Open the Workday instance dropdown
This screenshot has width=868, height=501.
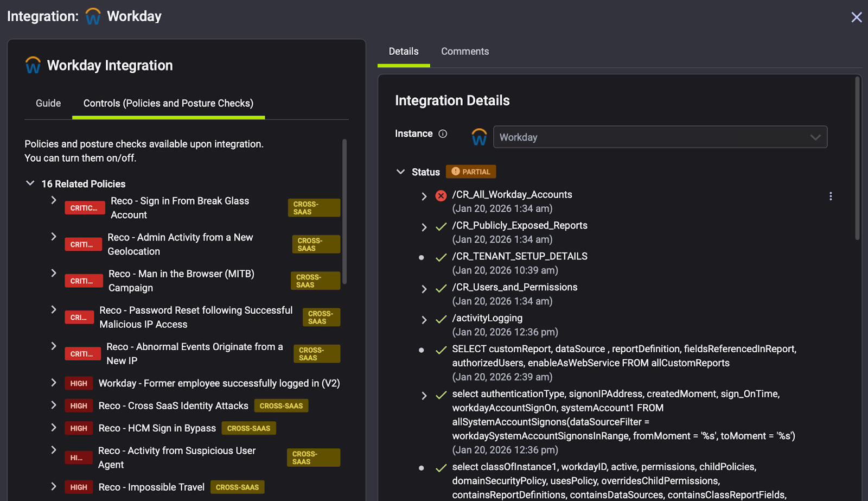[x=660, y=137]
